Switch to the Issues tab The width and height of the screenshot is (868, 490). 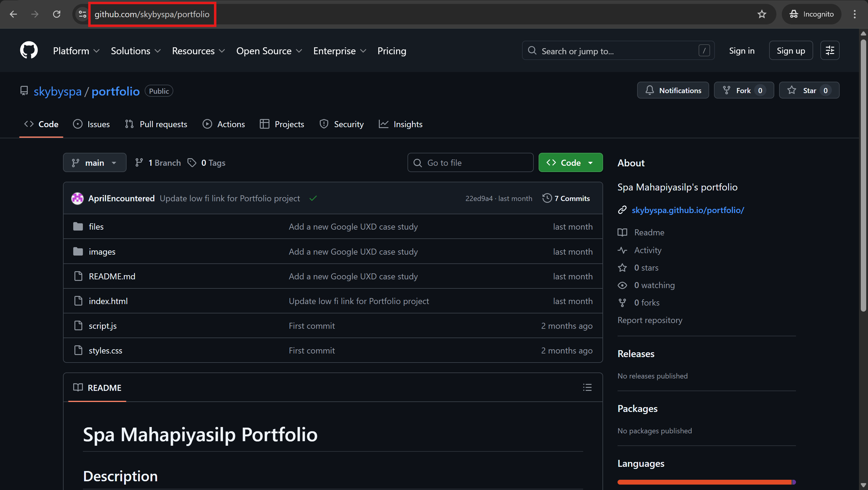tap(91, 124)
